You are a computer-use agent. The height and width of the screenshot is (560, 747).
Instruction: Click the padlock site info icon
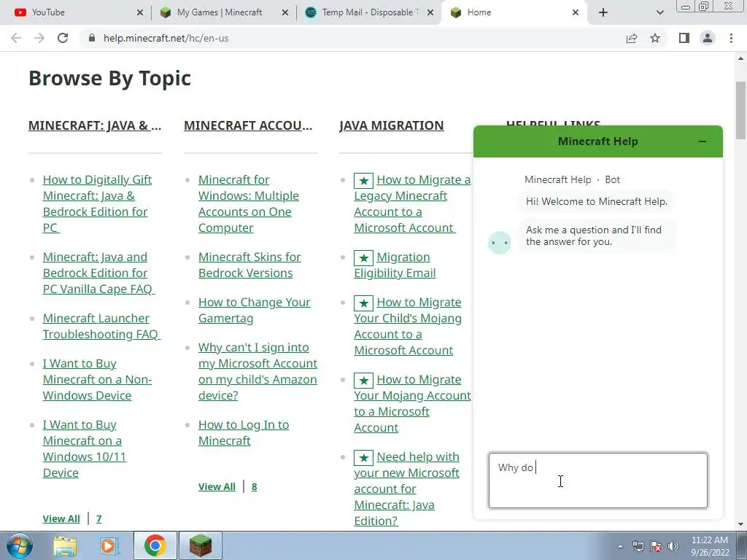pyautogui.click(x=92, y=38)
